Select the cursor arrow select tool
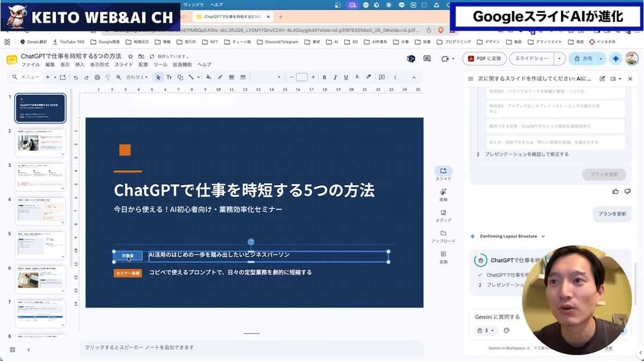Viewport: 644px width, 361px height. [x=158, y=77]
